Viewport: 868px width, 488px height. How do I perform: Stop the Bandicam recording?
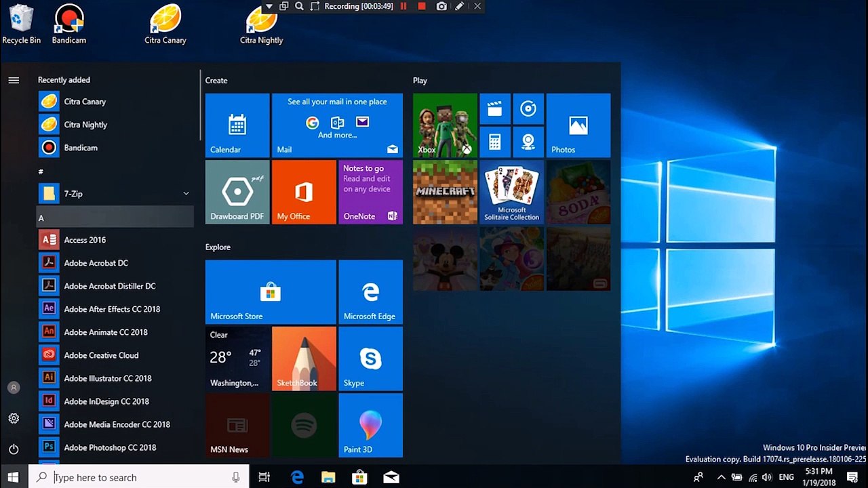point(422,6)
